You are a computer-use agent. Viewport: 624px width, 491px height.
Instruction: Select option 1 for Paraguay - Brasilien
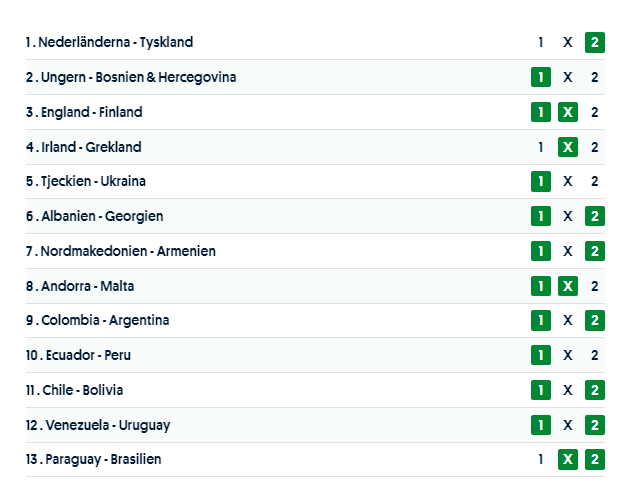coord(541,460)
